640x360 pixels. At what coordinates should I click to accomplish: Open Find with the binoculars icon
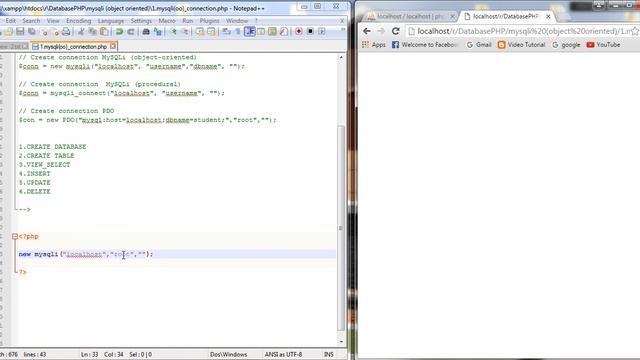tap(146, 31)
